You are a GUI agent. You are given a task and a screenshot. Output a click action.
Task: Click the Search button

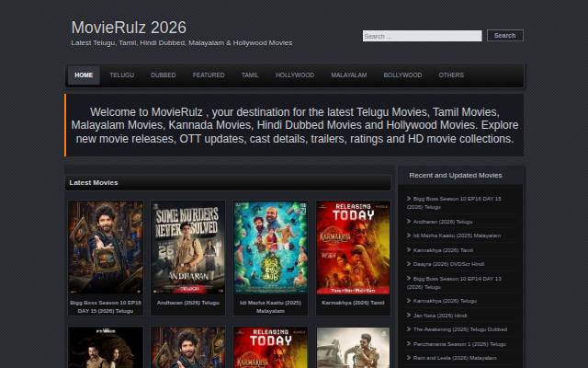click(504, 35)
